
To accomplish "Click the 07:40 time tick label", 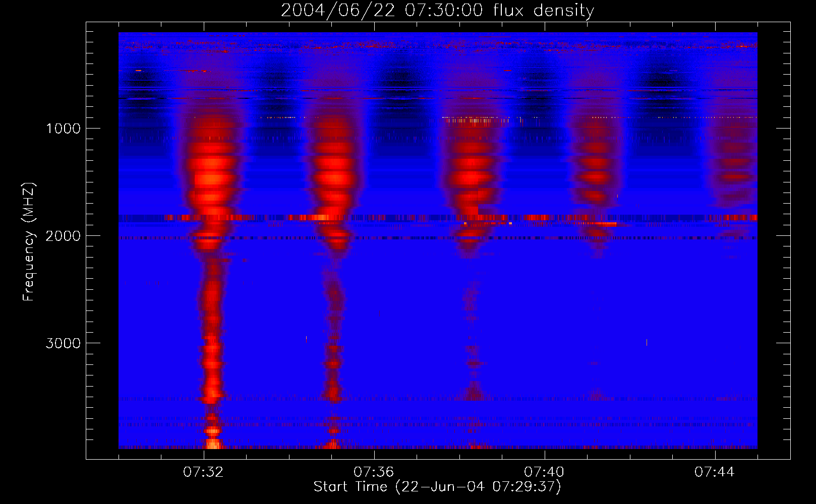I will (544, 472).
